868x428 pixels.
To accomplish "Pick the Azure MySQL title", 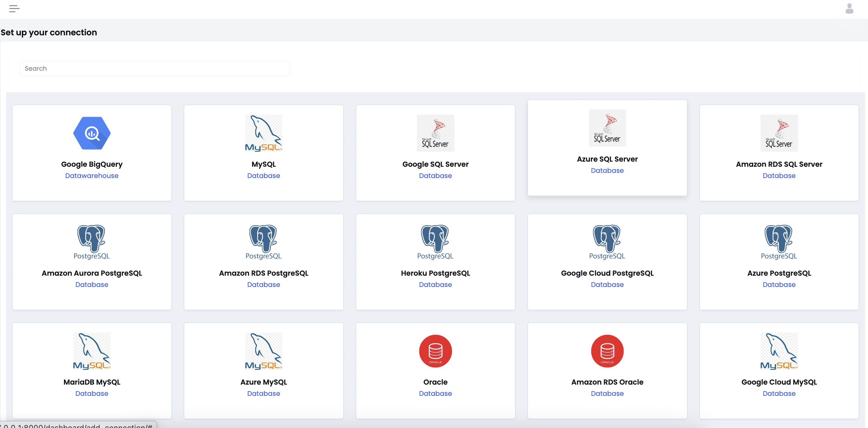I will click(264, 382).
